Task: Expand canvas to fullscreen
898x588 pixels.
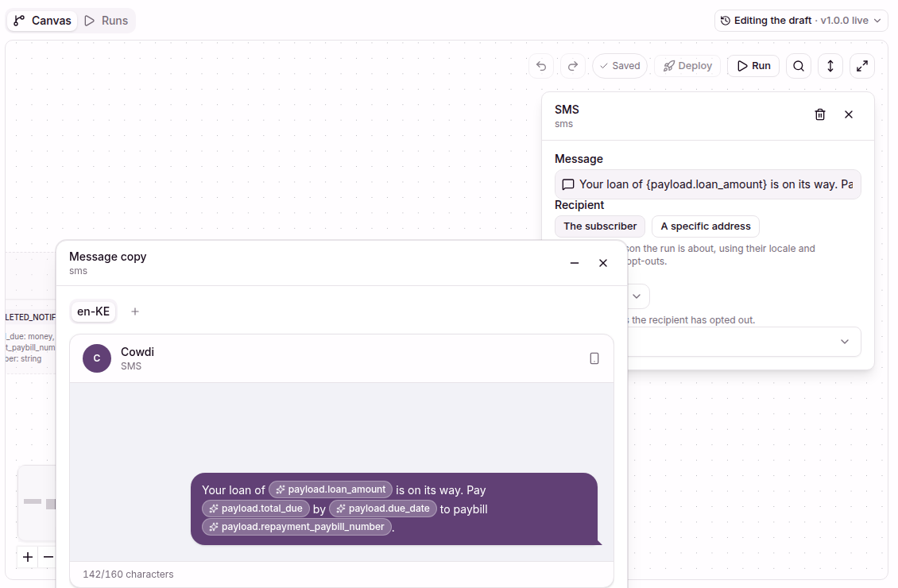Action: click(862, 66)
